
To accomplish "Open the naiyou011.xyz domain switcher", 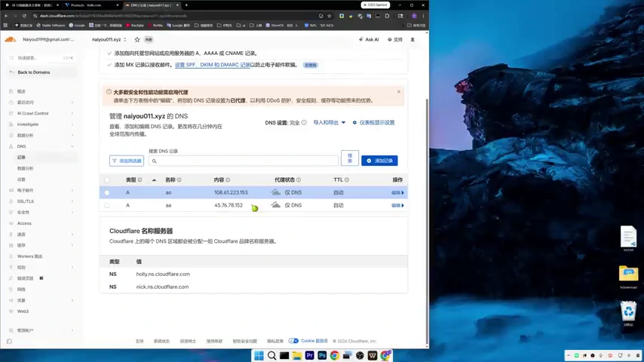I will pyautogui.click(x=109, y=39).
